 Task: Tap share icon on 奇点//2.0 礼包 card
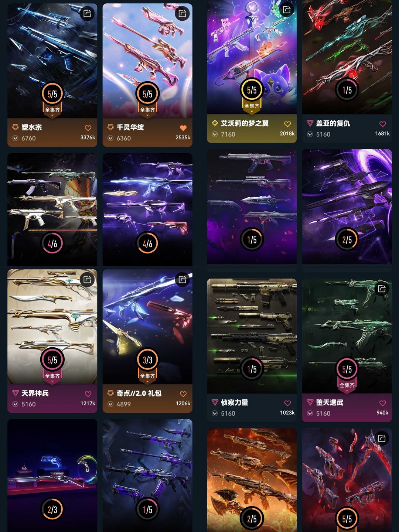coord(182,279)
